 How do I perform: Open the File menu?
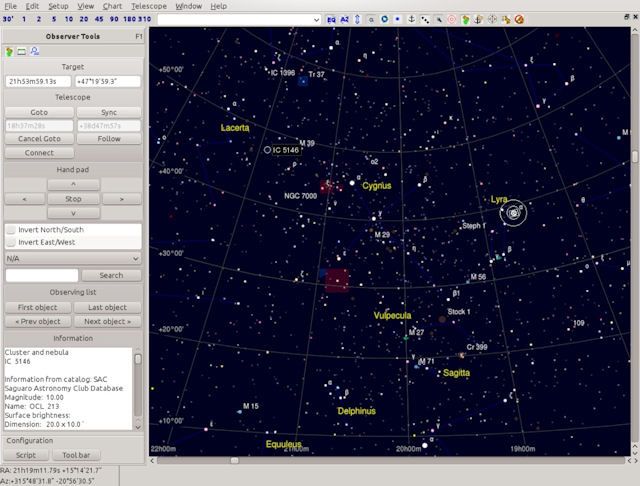click(x=10, y=6)
